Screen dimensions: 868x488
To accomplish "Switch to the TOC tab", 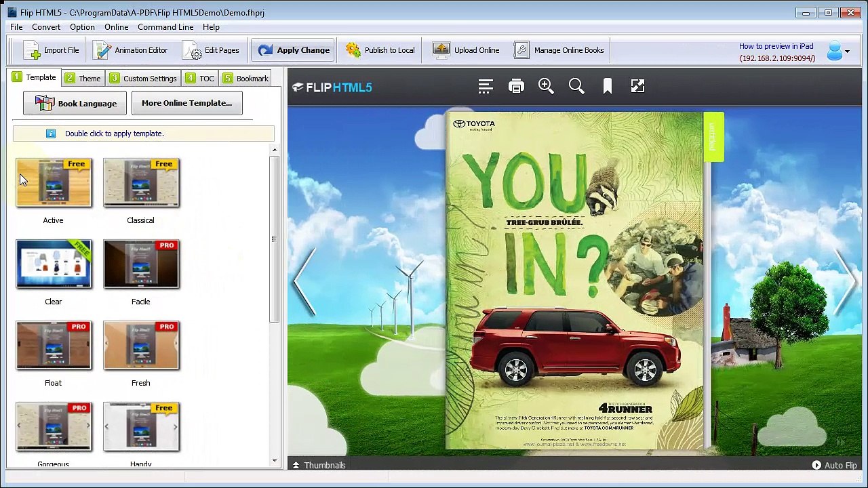I will tap(199, 79).
